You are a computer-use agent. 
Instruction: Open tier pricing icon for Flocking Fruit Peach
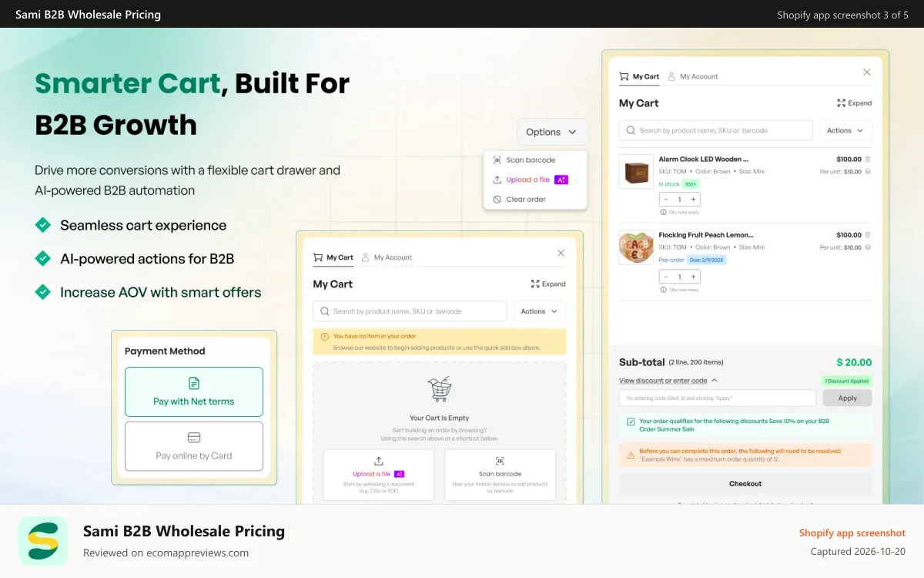[x=868, y=247]
